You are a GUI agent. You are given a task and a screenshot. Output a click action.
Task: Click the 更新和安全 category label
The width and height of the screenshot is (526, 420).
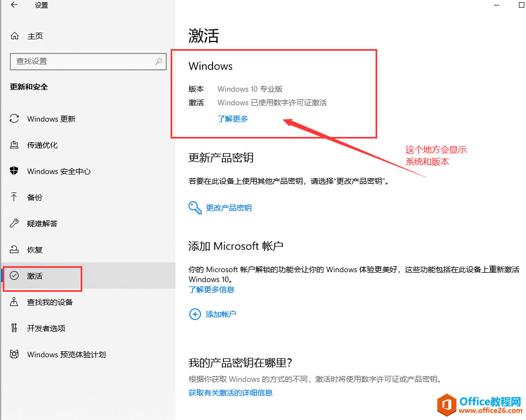(28, 87)
